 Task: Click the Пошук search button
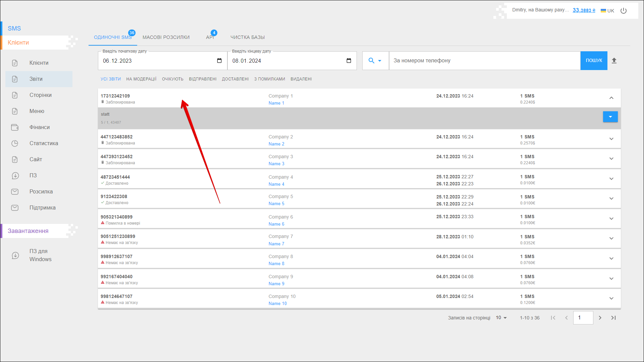click(x=594, y=61)
